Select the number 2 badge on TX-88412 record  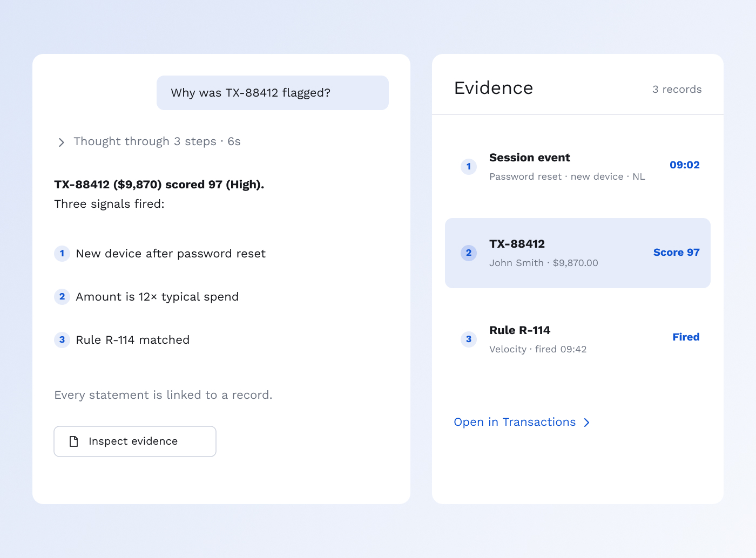(469, 253)
